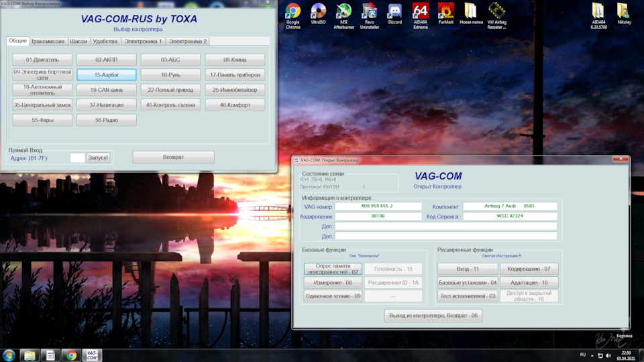The image size is (644, 362).
Task: Click Опрос памяти неисправностей - 02
Action: 333,269
